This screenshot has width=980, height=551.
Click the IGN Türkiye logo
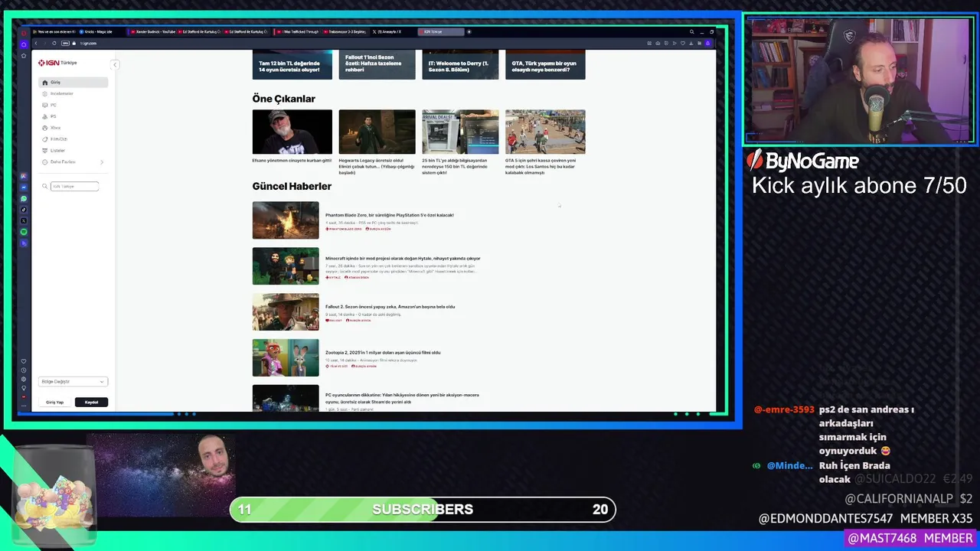[x=58, y=63]
